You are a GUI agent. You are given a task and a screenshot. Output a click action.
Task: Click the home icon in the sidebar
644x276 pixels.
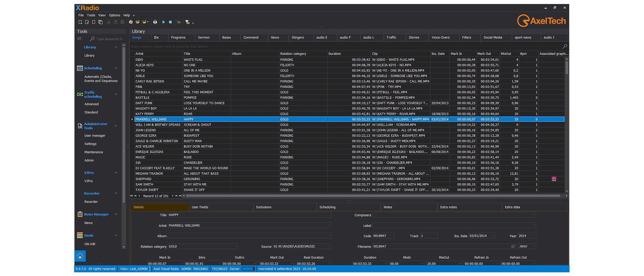[80, 256]
